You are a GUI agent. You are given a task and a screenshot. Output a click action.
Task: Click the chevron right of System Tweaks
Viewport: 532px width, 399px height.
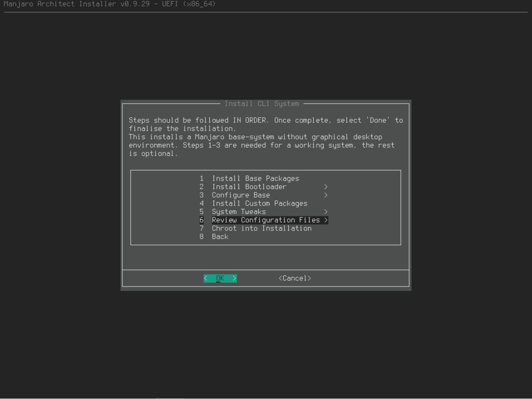(326, 212)
